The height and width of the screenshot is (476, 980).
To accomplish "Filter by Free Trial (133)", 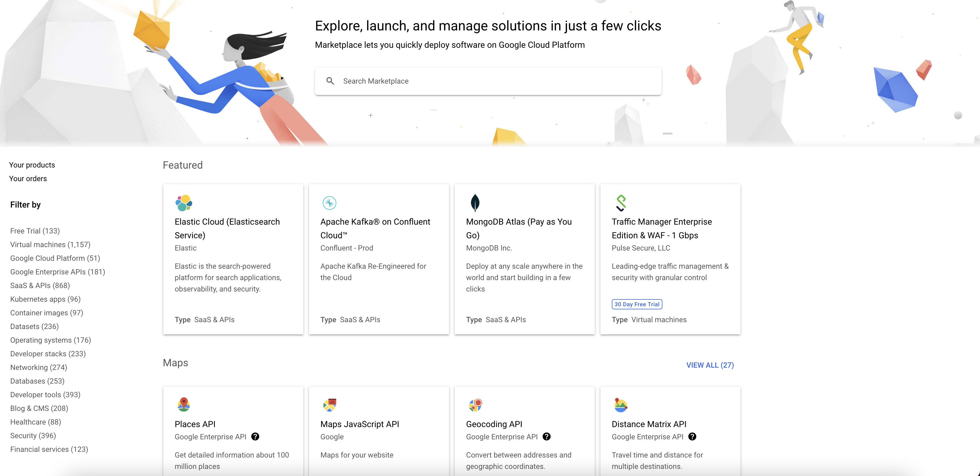I will [35, 231].
